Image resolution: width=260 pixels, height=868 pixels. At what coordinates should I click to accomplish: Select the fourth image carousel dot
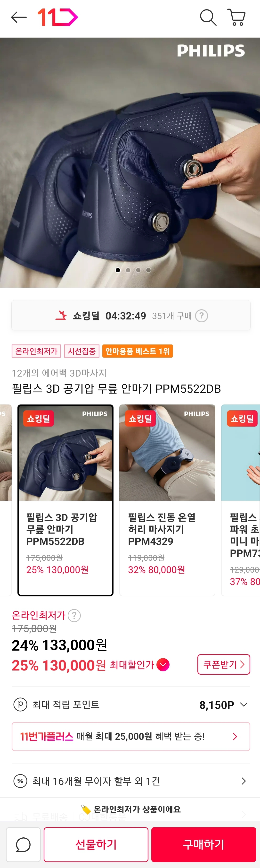tap(148, 270)
